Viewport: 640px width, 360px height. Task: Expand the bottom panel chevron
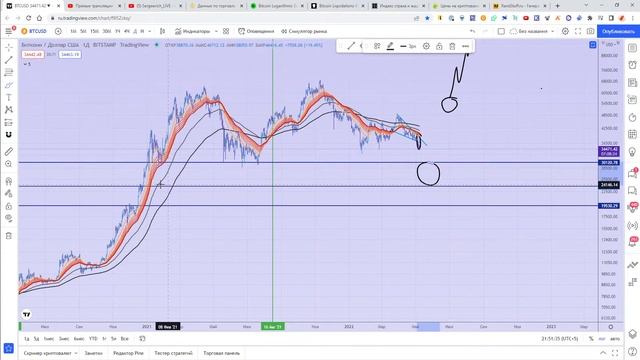[x=603, y=353]
